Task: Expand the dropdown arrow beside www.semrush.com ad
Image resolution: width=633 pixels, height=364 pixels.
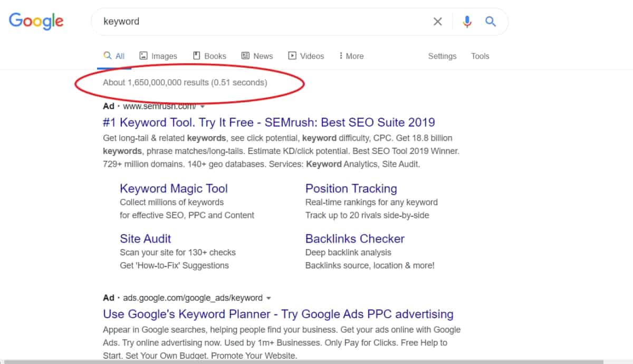Action: [x=203, y=107]
